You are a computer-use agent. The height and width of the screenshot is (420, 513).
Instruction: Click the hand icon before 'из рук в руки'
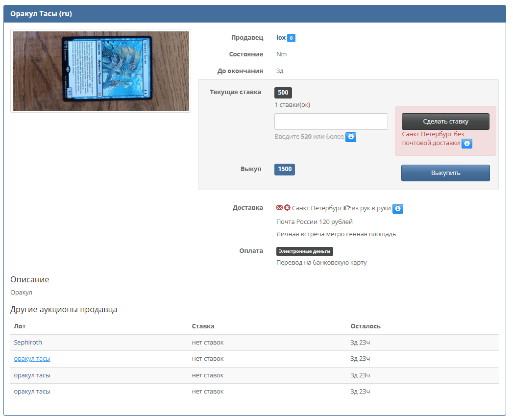tap(347, 208)
